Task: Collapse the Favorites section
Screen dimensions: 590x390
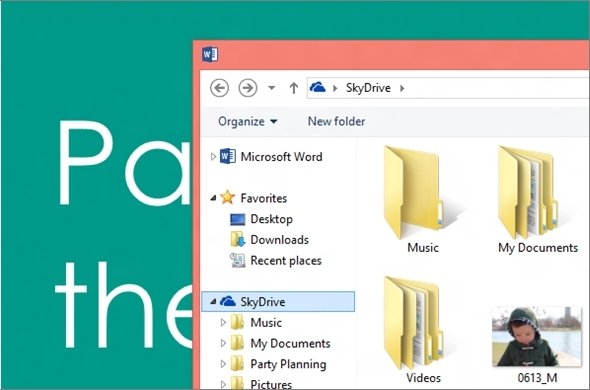Action: coord(213,198)
